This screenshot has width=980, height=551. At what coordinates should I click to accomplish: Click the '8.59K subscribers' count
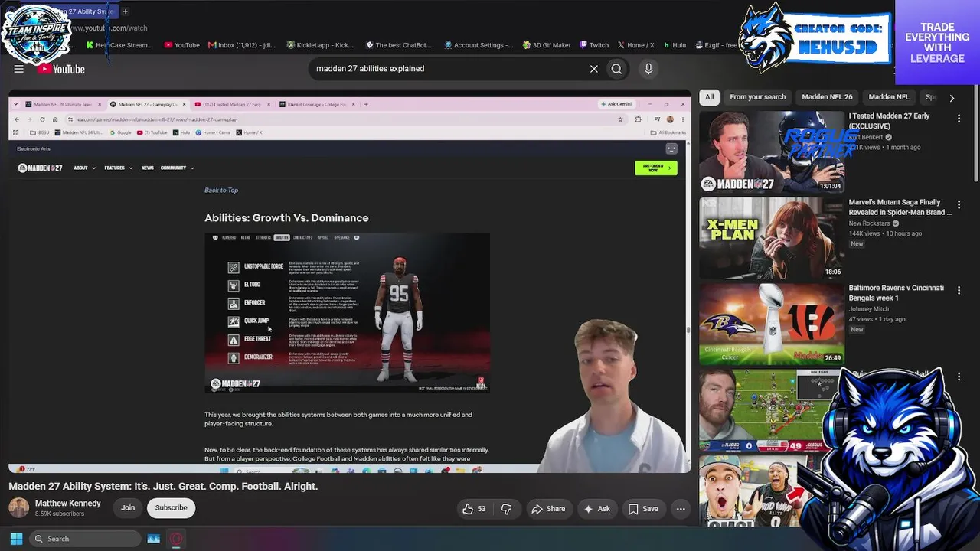click(x=60, y=514)
